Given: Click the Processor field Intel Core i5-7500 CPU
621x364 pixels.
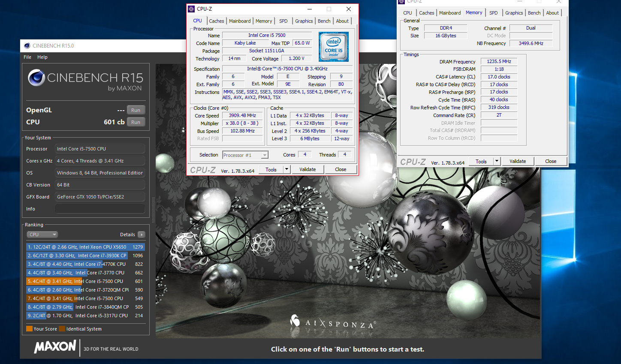Looking at the screenshot, I should [x=100, y=149].
